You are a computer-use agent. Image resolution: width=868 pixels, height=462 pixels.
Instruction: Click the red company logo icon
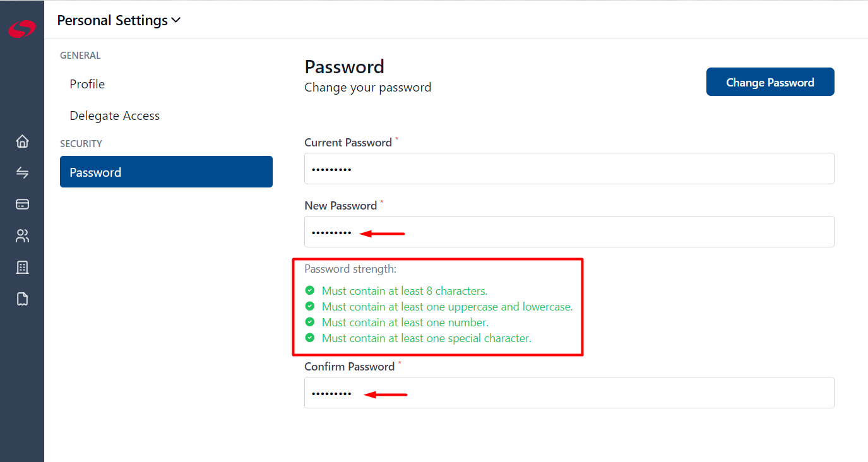[x=22, y=28]
